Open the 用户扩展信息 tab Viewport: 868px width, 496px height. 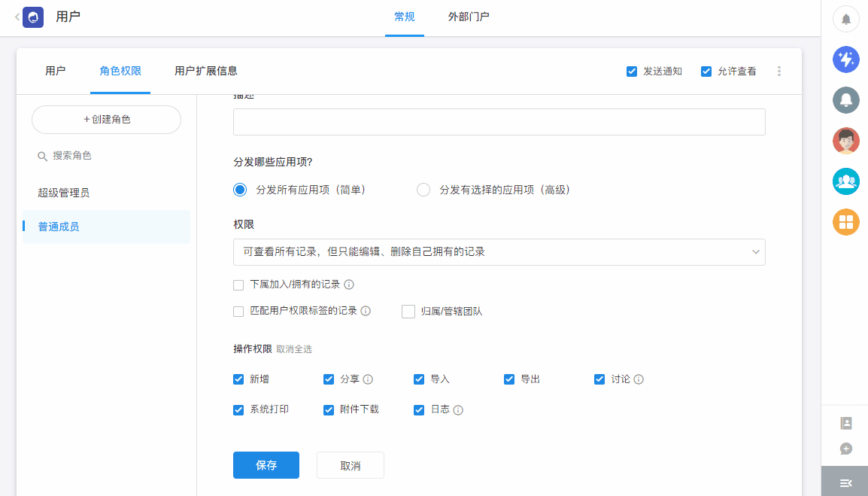point(206,71)
